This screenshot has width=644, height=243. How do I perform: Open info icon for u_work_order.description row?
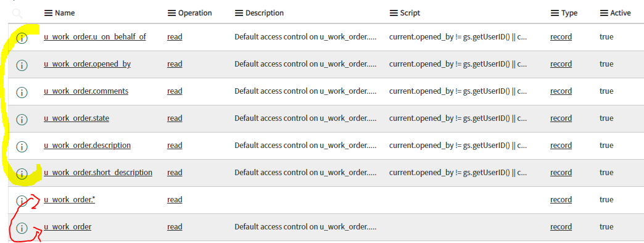click(22, 147)
